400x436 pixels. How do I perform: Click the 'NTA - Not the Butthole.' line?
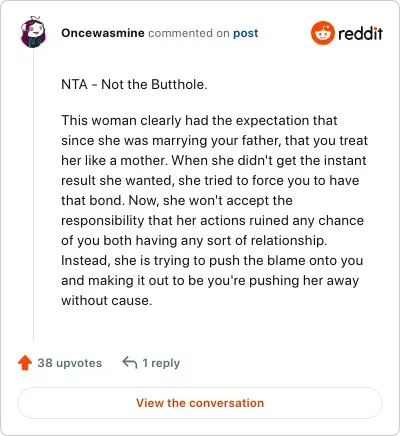point(134,84)
